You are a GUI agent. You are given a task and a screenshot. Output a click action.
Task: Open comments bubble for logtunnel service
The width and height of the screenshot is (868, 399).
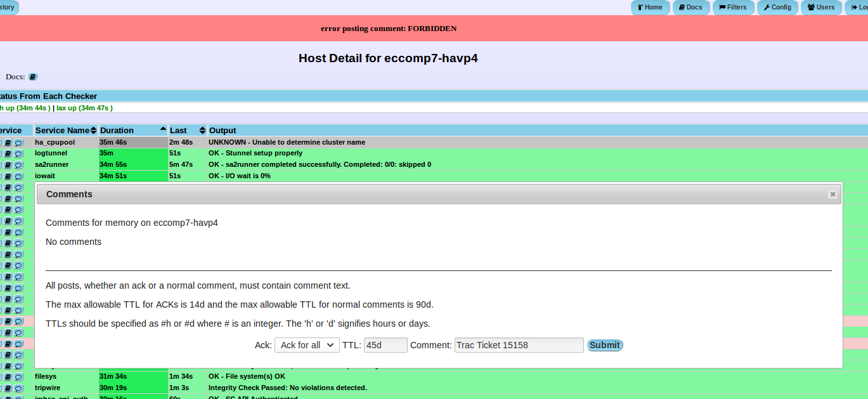(18, 154)
